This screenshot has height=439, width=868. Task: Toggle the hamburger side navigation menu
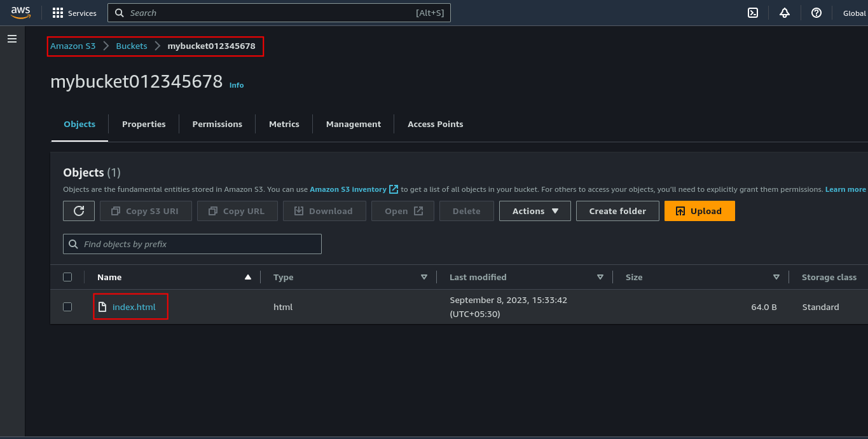pos(12,39)
